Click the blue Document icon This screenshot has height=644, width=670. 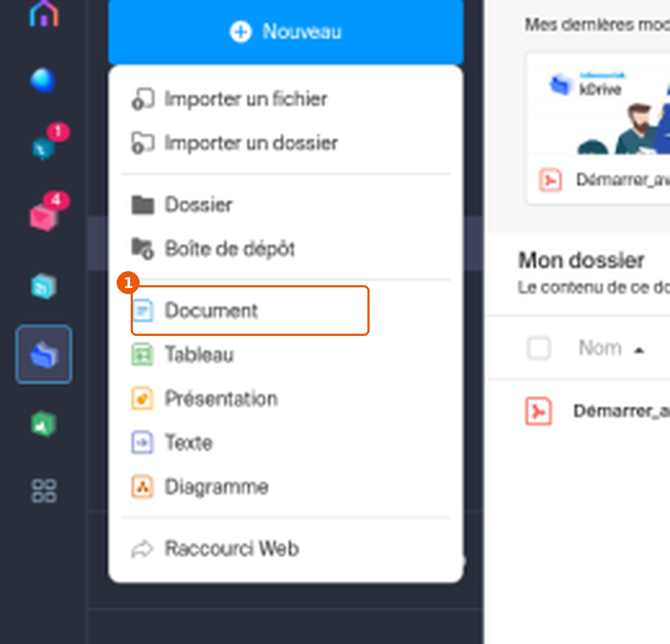point(142,310)
